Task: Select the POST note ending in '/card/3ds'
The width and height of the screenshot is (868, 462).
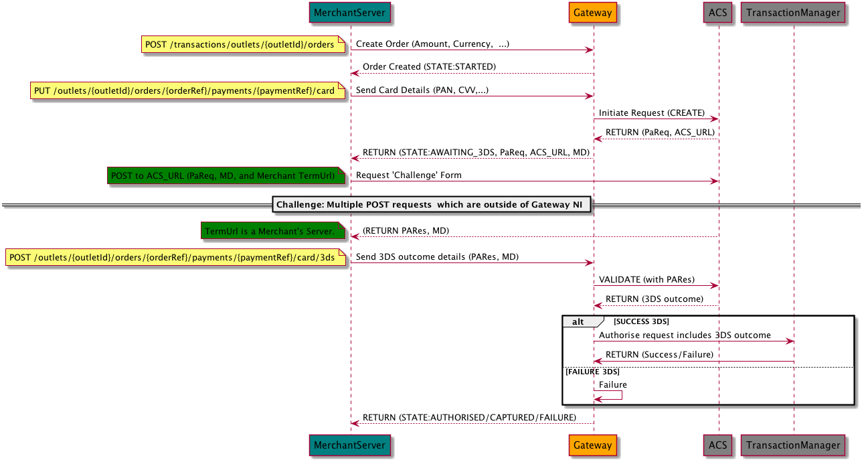Action: click(x=175, y=257)
